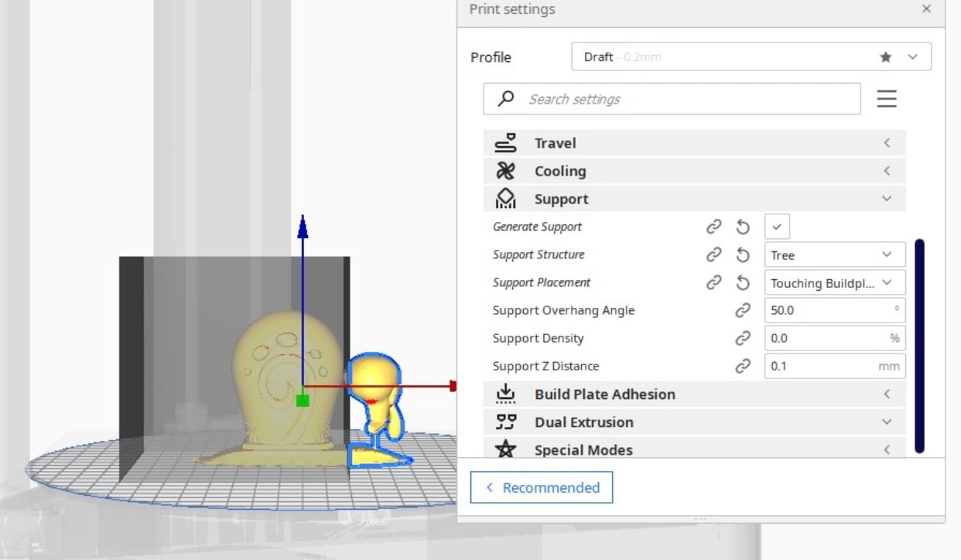Image resolution: width=961 pixels, height=560 pixels.
Task: Click the Support Z Distance link icon
Action: (743, 366)
